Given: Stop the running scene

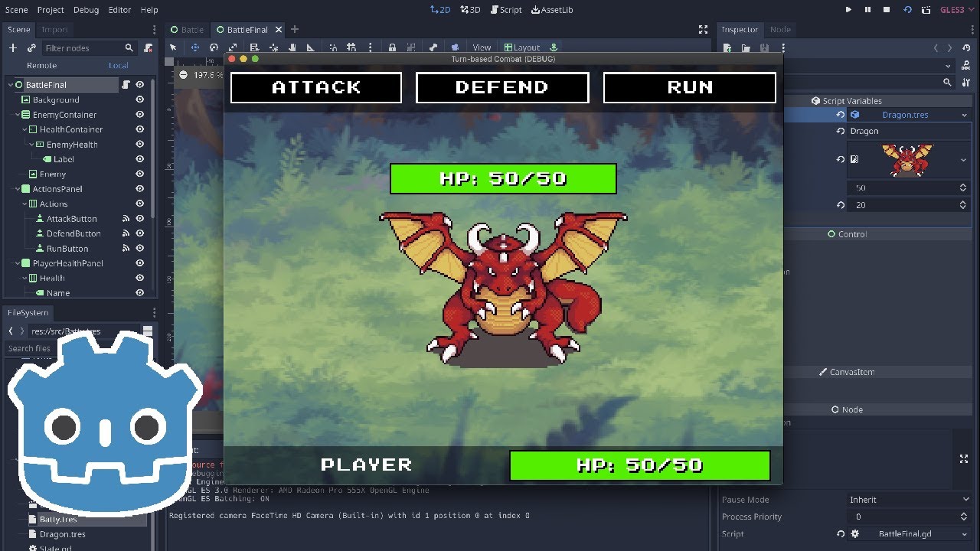Looking at the screenshot, I should tap(887, 10).
